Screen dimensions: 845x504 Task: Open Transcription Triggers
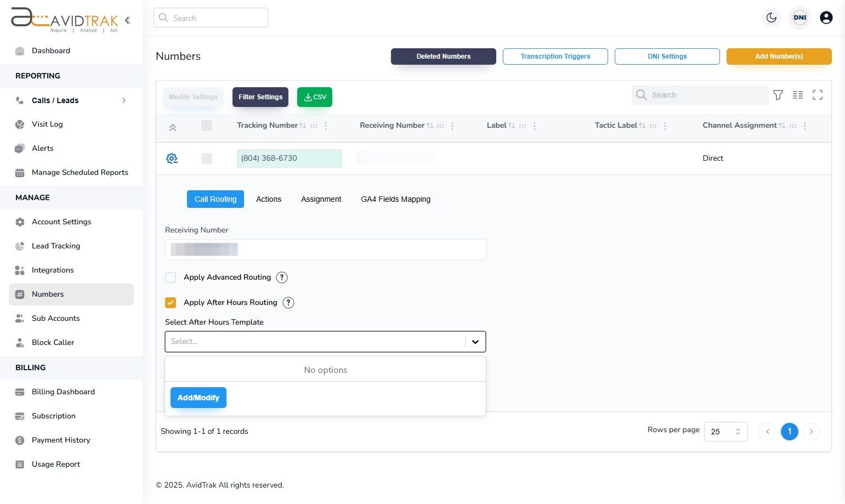coord(555,56)
